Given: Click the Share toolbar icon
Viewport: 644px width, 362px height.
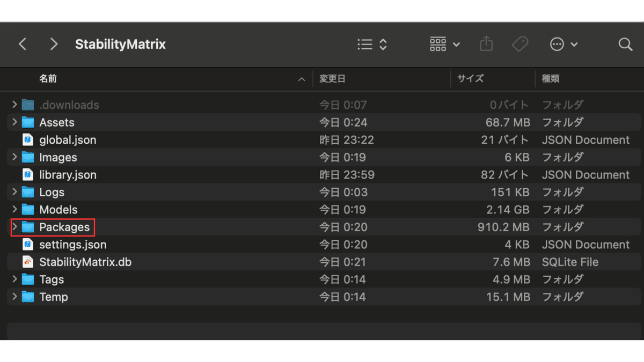Looking at the screenshot, I should pos(486,43).
